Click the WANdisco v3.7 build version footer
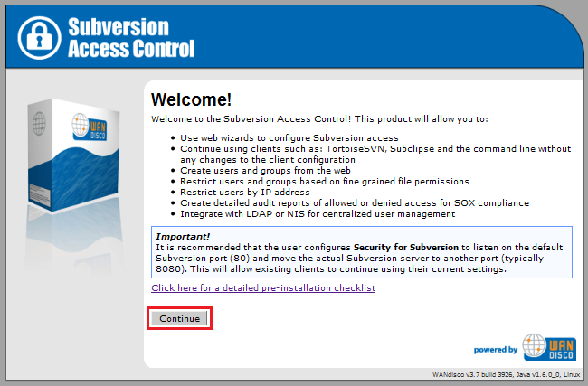This screenshot has width=588, height=386. click(x=507, y=374)
